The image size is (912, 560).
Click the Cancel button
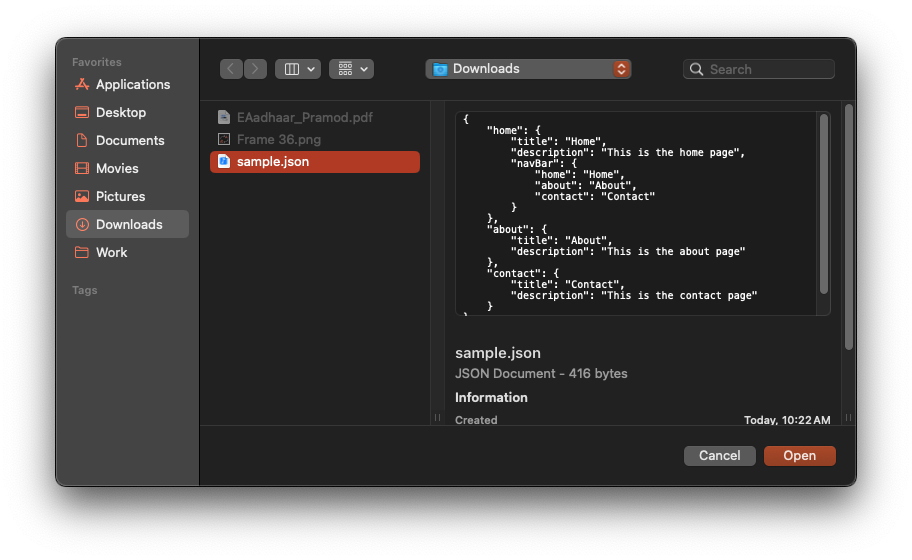(719, 456)
